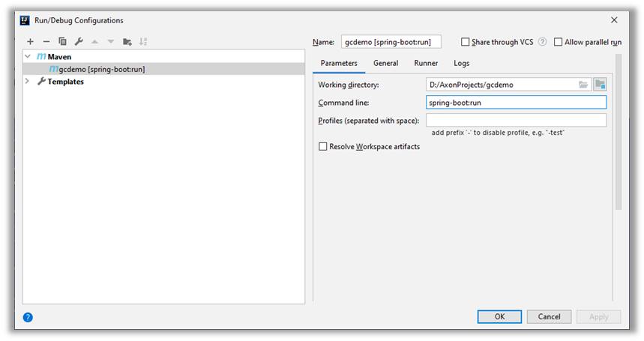This screenshot has width=644, height=341.
Task: Click the Create New Folder icon
Action: (127, 42)
